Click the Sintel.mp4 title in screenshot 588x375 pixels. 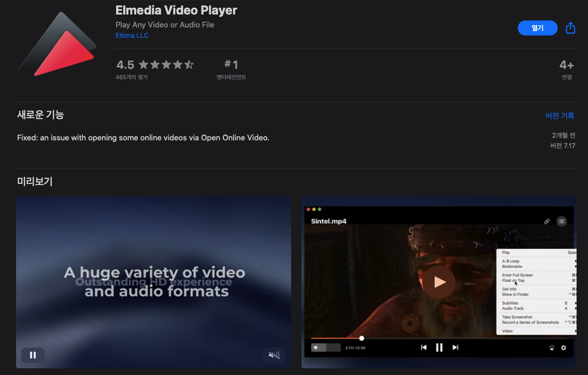329,221
